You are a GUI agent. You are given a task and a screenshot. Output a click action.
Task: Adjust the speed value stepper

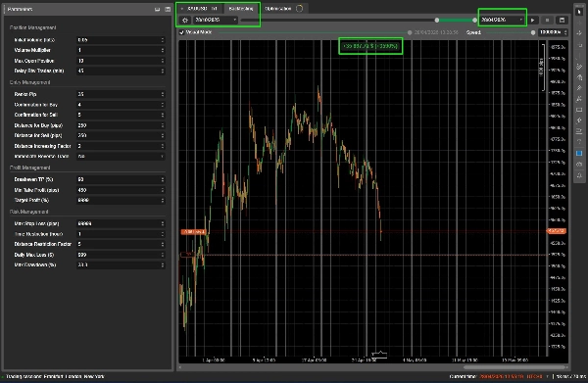pyautogui.click(x=565, y=32)
